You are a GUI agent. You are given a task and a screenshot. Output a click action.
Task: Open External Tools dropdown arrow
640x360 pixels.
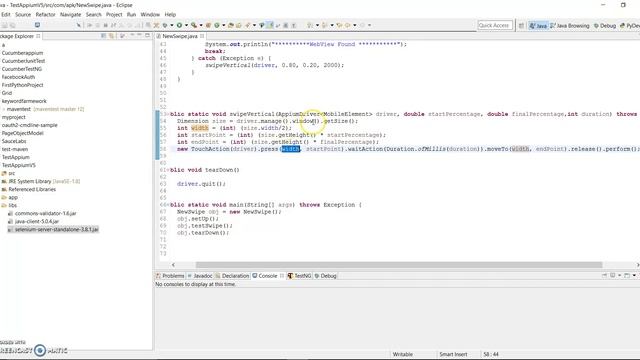point(201,25)
